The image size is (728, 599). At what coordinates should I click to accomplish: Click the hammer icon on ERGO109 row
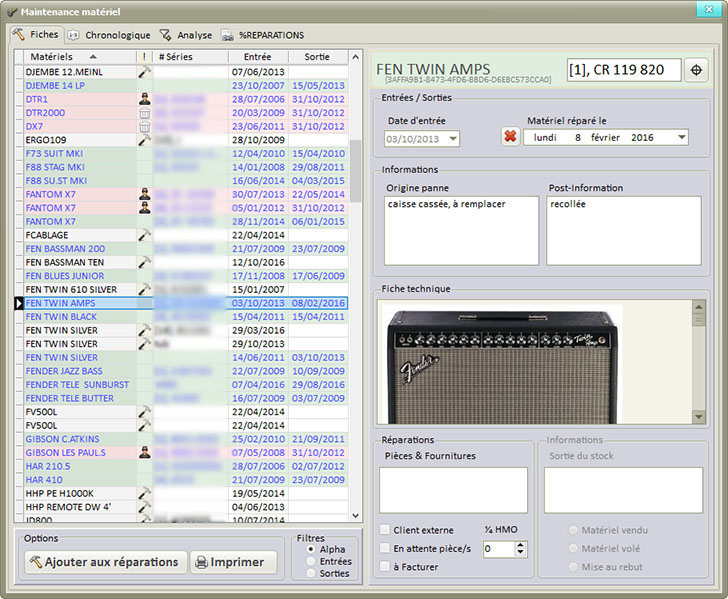144,140
